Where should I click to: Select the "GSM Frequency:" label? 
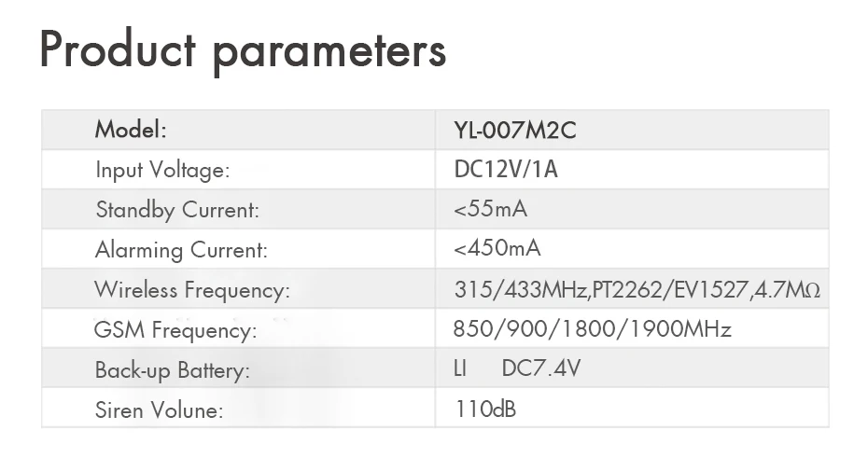(175, 330)
